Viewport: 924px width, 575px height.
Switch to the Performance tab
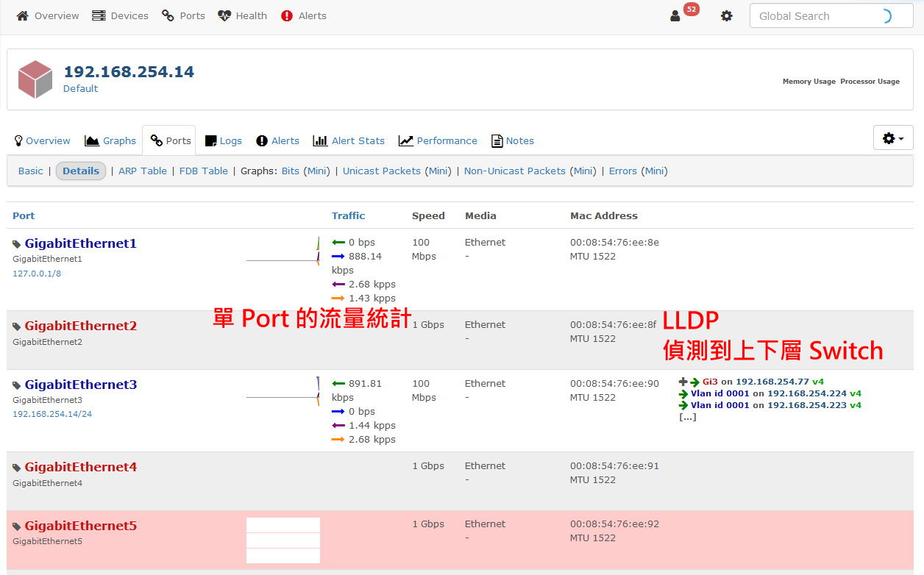tap(438, 140)
